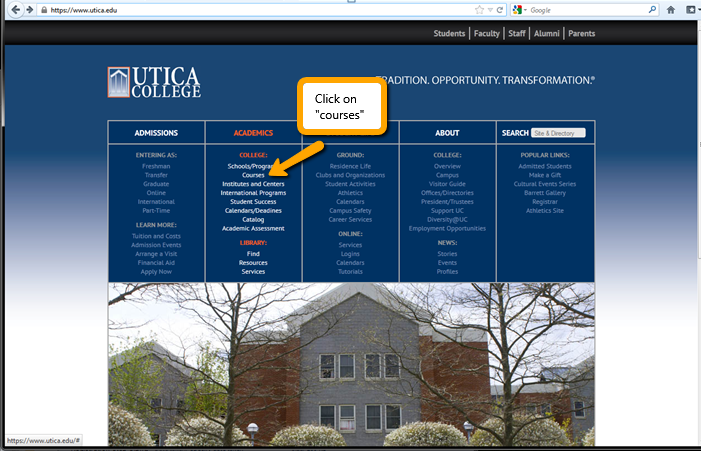Reload the page with refresh icon
The width and height of the screenshot is (701, 451).
click(x=500, y=10)
